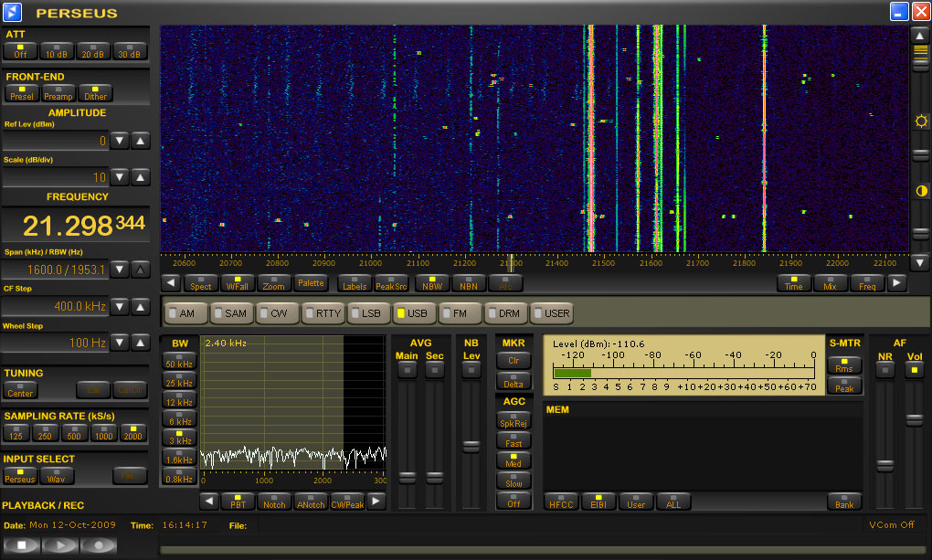Set AGC to Slow
The width and height of the screenshot is (932, 560).
[x=514, y=481]
